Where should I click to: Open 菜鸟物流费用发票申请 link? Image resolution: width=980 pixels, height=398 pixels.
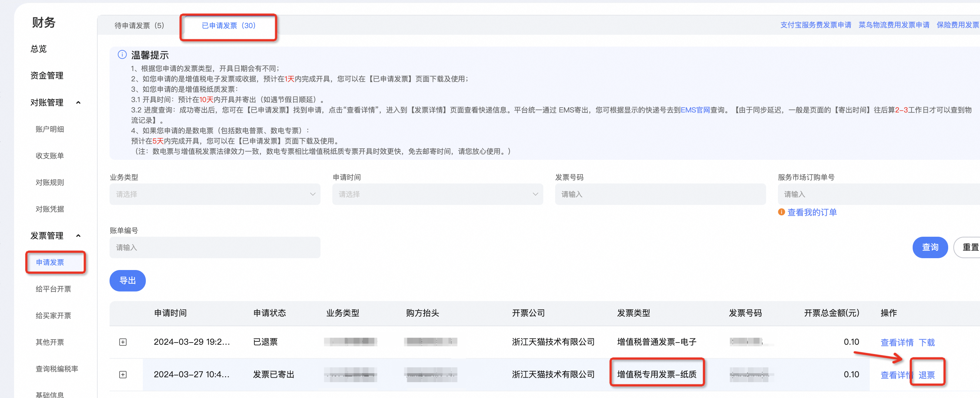894,25
